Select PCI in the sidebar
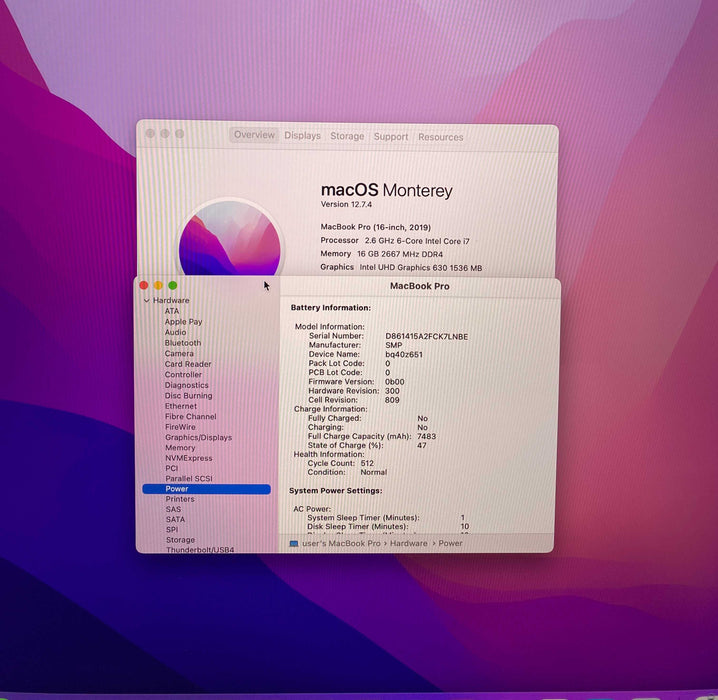The image size is (718, 700). (x=172, y=468)
